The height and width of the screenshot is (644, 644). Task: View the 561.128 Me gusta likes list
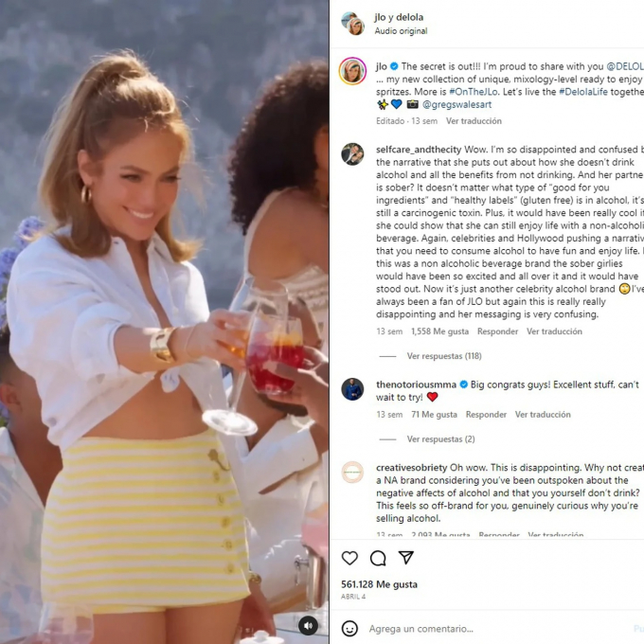(379, 584)
